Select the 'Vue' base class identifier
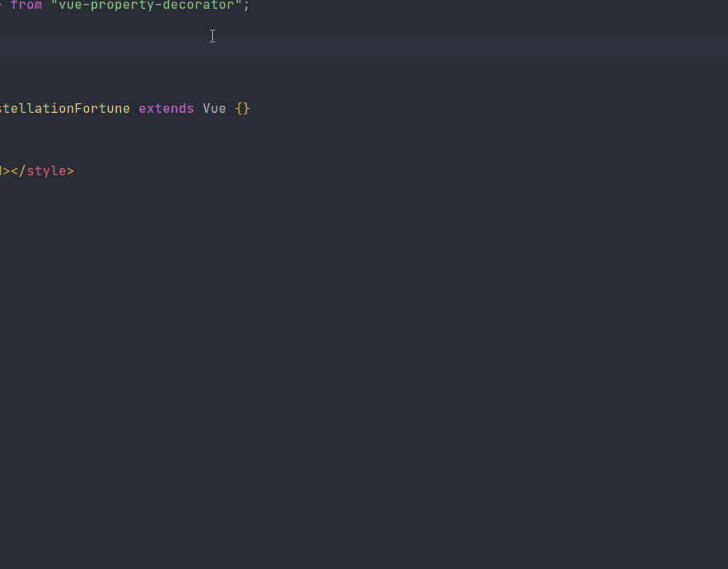The height and width of the screenshot is (569, 728). [x=214, y=108]
